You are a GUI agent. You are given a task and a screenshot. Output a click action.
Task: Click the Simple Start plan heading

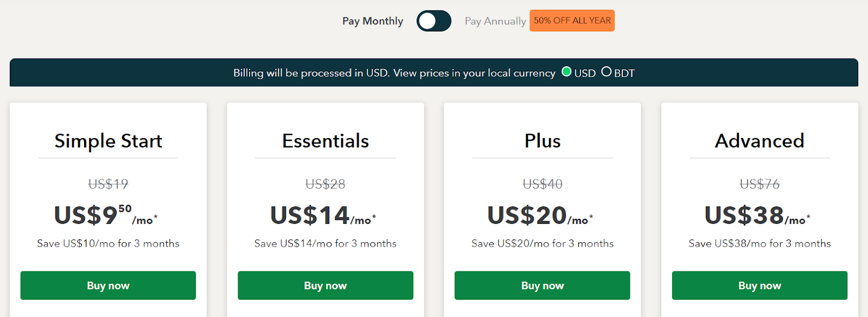click(x=108, y=141)
